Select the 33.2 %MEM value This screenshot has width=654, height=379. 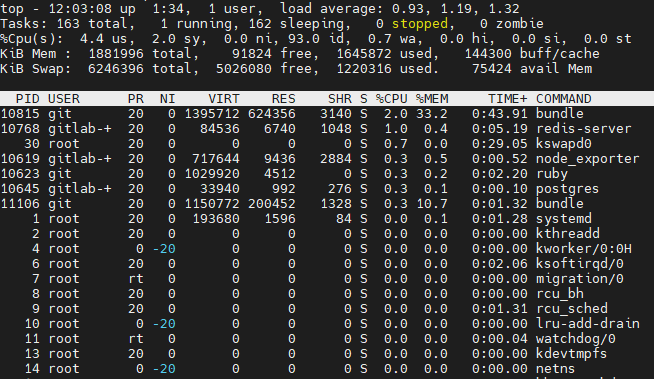coord(432,114)
